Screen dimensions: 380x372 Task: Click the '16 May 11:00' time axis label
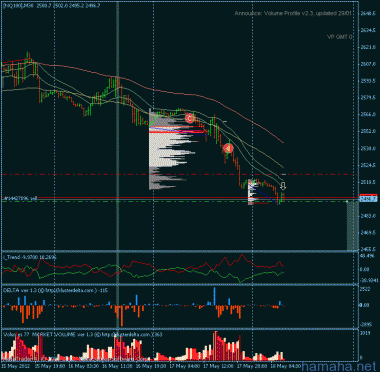coord(117,366)
